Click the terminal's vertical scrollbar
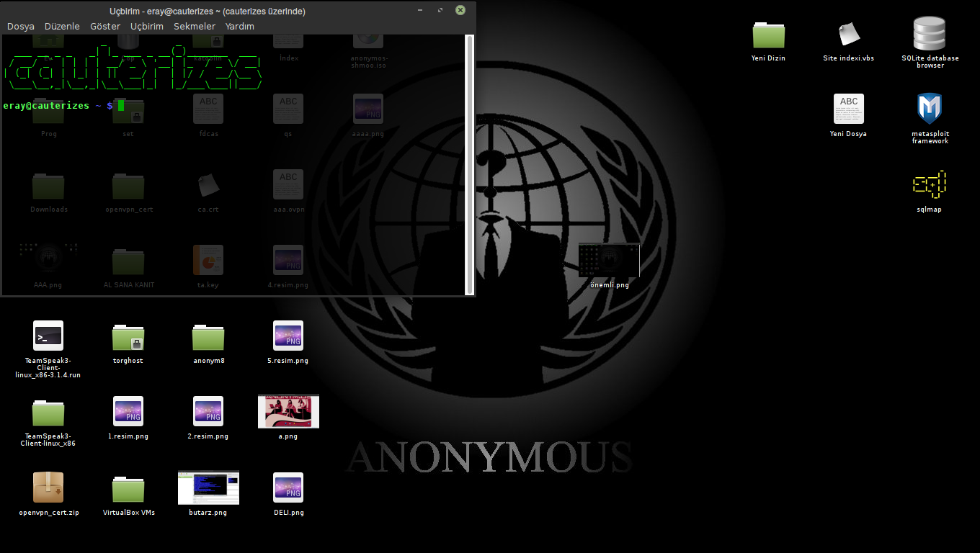The image size is (980, 553). coord(470,164)
